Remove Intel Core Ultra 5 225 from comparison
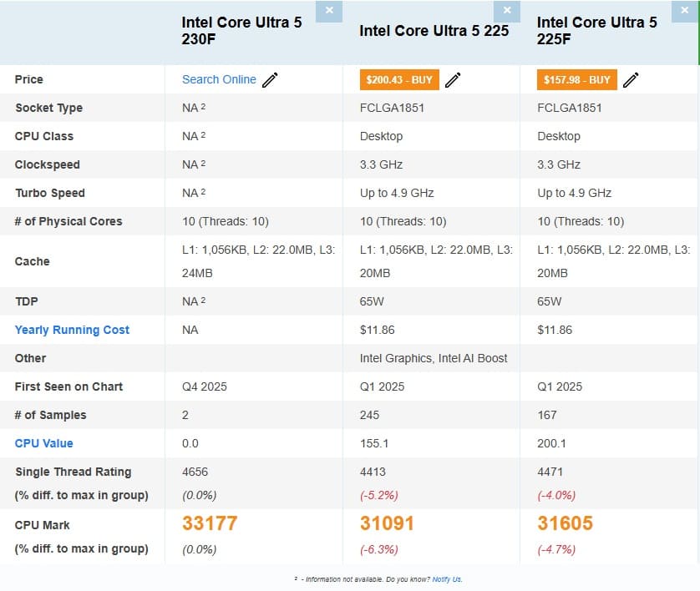The image size is (700, 591). pyautogui.click(x=507, y=11)
